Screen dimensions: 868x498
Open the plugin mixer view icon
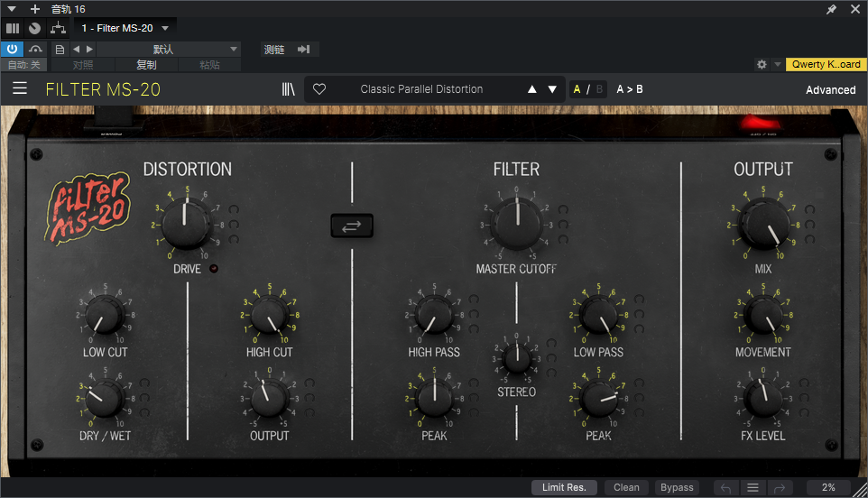coord(13,28)
